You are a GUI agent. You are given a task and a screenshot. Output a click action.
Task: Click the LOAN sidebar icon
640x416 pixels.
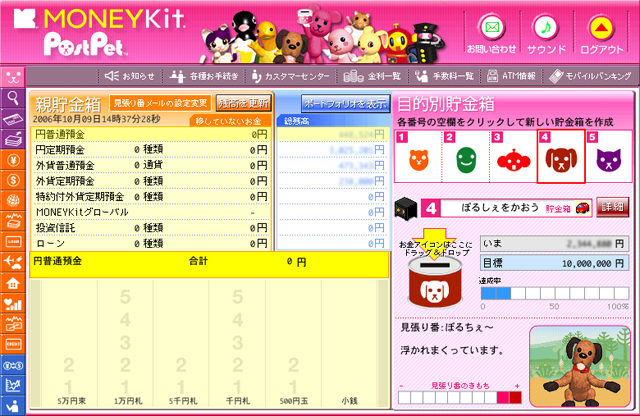click(13, 242)
